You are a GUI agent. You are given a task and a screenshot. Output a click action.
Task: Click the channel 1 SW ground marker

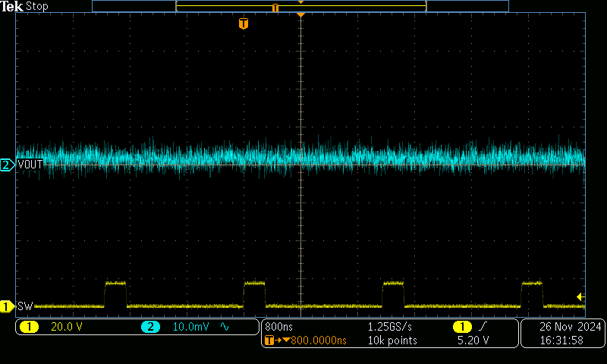click(x=8, y=306)
